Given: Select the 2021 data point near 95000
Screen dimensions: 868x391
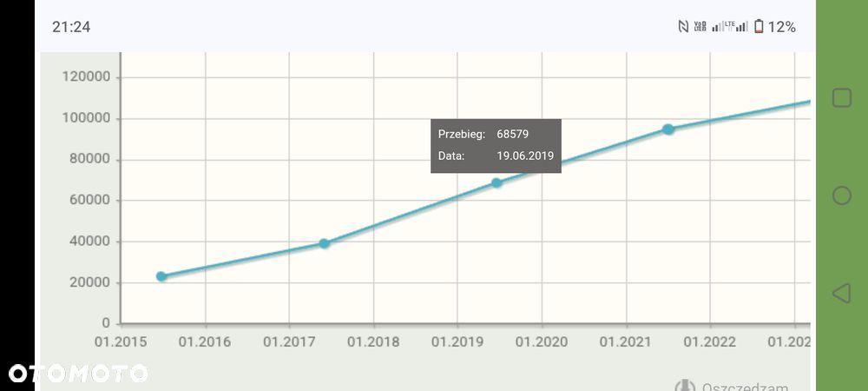Looking at the screenshot, I should coord(667,129).
